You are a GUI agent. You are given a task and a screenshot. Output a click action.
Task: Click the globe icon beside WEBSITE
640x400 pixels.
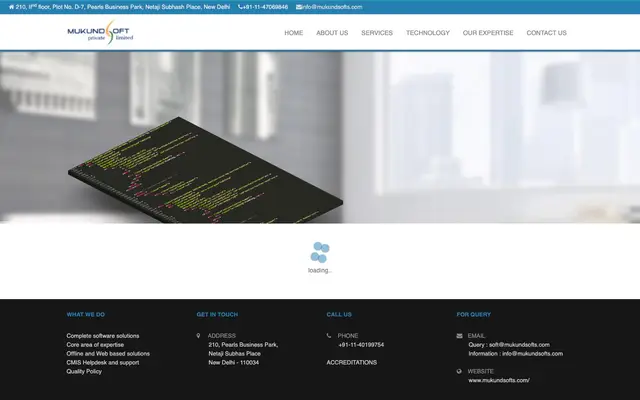point(459,371)
